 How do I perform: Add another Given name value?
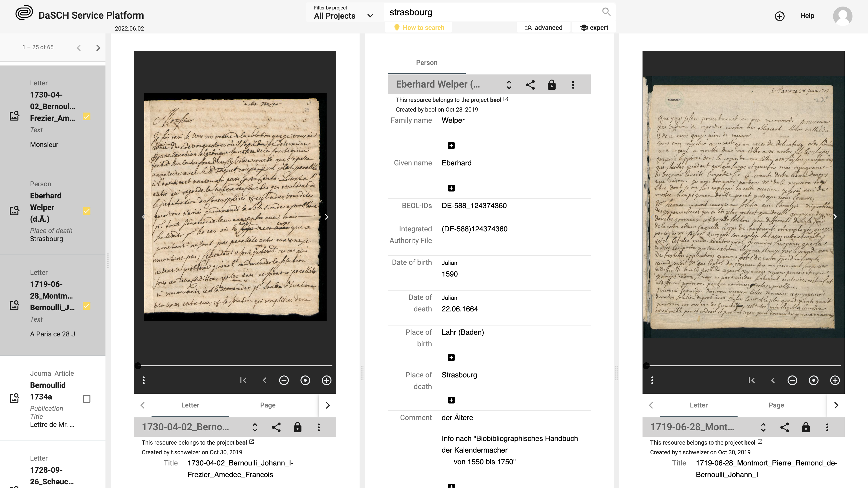(451, 188)
